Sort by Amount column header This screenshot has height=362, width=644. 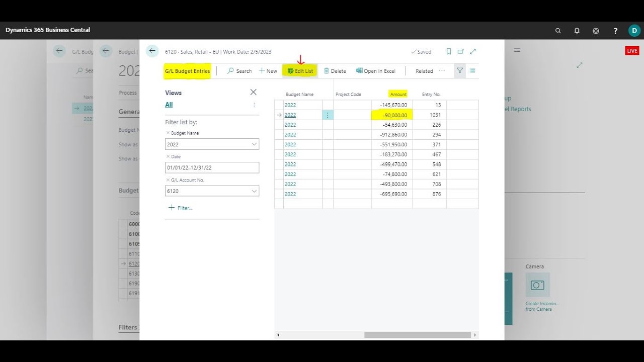(x=398, y=95)
